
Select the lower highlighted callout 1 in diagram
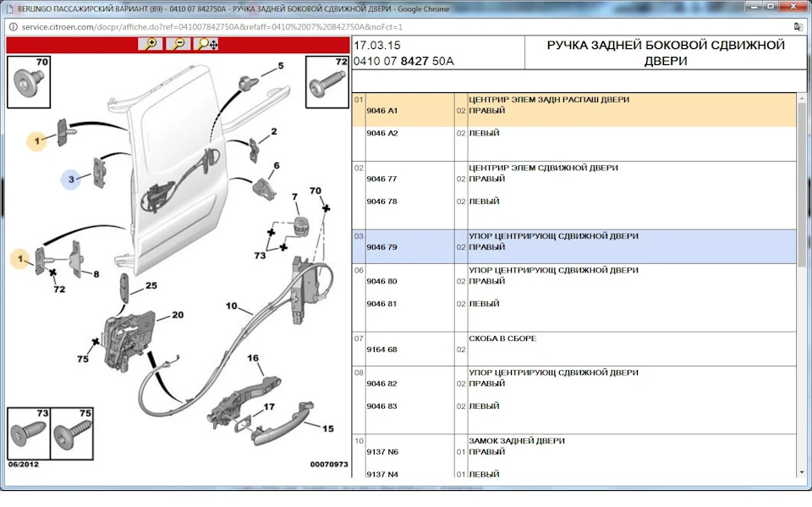pyautogui.click(x=20, y=258)
